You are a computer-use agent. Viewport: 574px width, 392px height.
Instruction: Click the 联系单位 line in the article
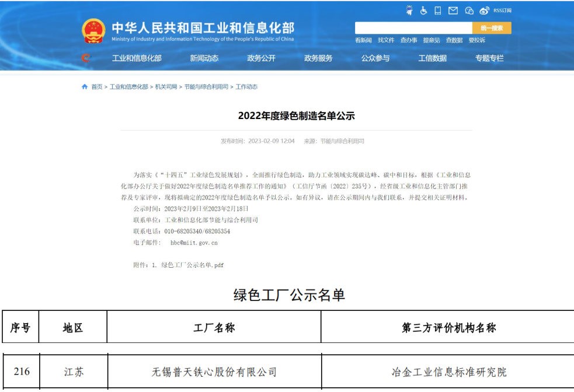pyautogui.click(x=196, y=220)
